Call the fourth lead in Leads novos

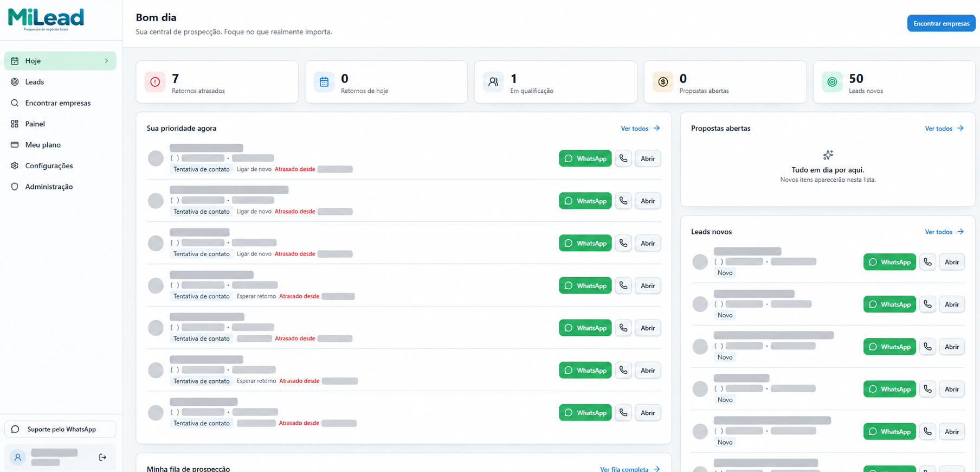[927, 389]
